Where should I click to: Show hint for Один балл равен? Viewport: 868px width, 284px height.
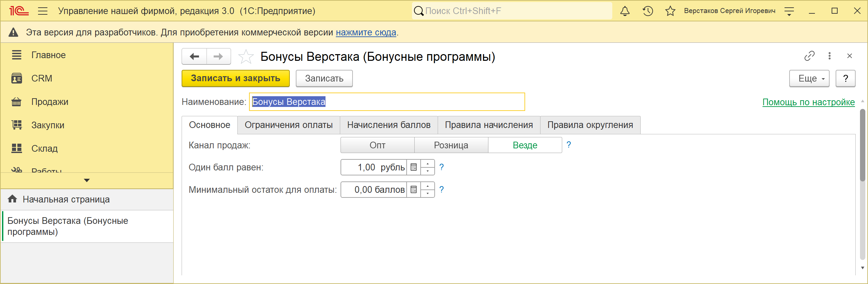441,167
